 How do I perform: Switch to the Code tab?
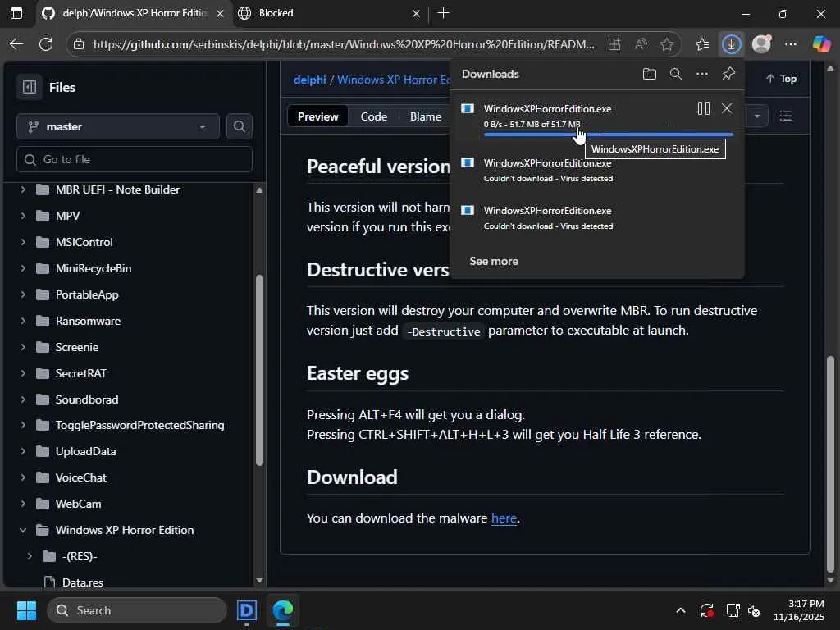[374, 116]
